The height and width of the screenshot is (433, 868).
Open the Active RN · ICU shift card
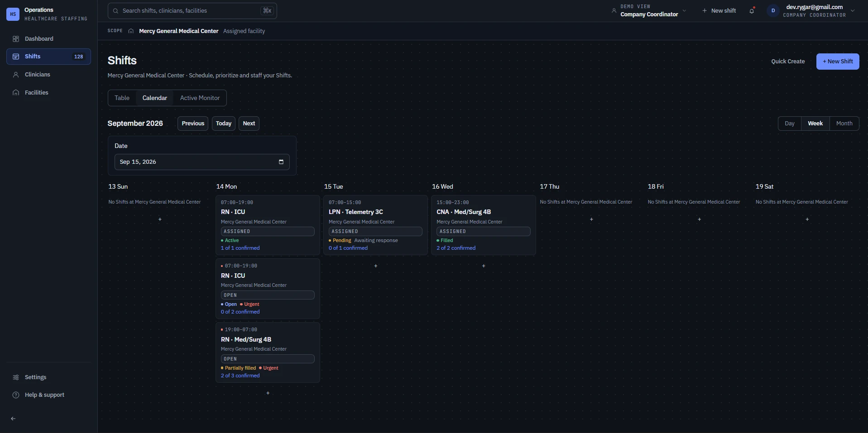point(268,225)
